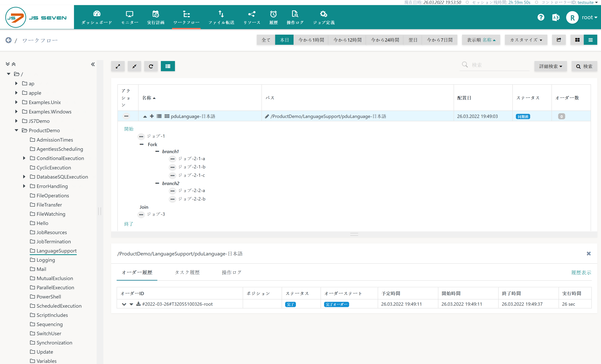Click pencil edit icon in path column
Screen dimensions: 601x364
(267, 116)
